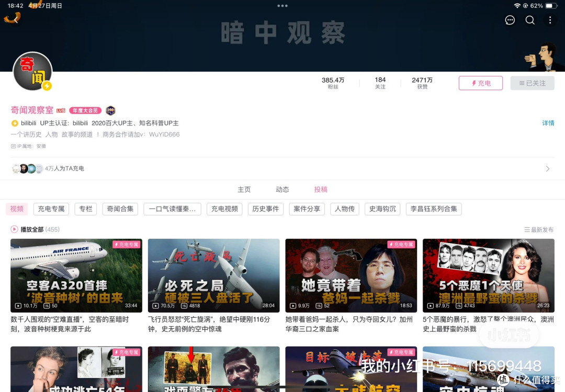Tap 4743 comment count on 5个恶魔 video
565x392 pixels.
(465, 306)
